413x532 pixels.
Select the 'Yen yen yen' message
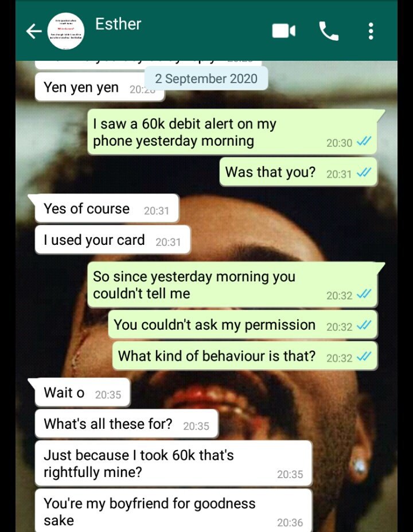coord(100,87)
